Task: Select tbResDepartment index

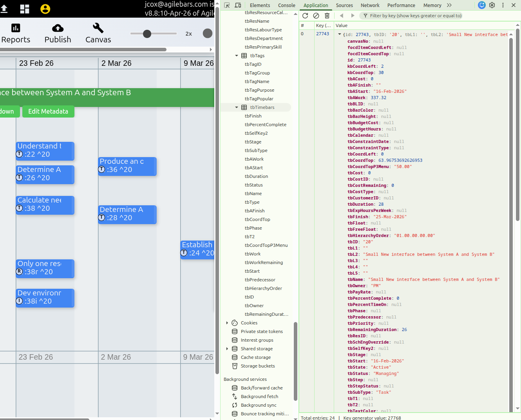Action: (x=264, y=38)
